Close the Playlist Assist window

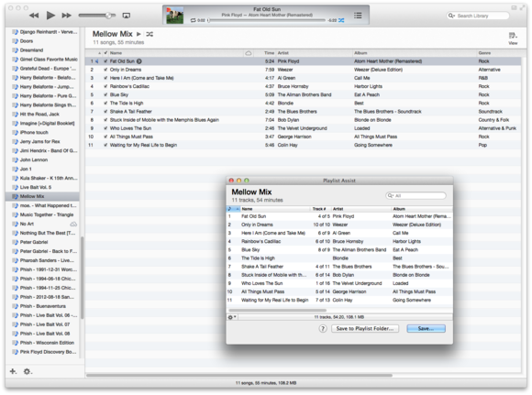tap(231, 181)
